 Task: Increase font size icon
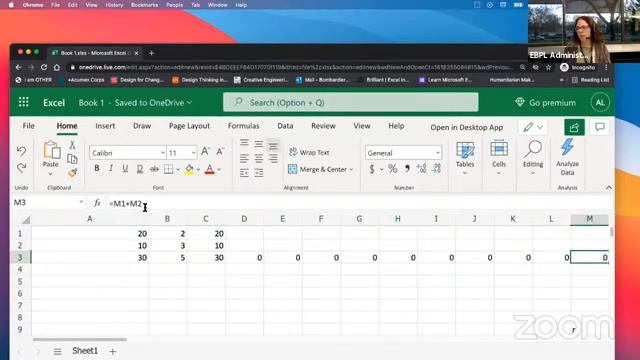pos(205,151)
